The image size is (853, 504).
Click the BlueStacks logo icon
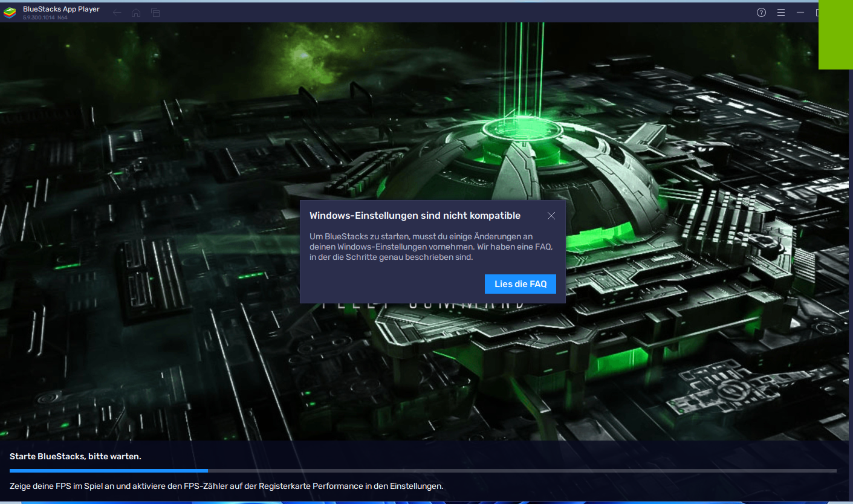coord(10,13)
